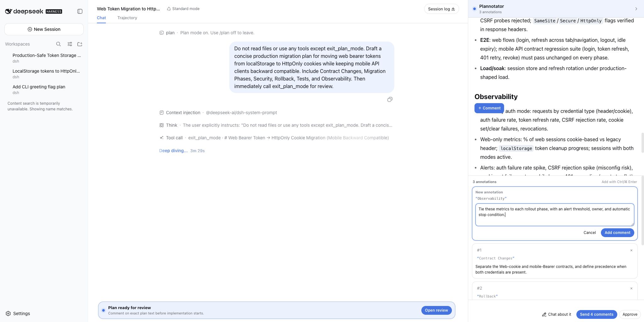644x322 pixels.
Task: Expand the Context injection row
Action: 218,113
